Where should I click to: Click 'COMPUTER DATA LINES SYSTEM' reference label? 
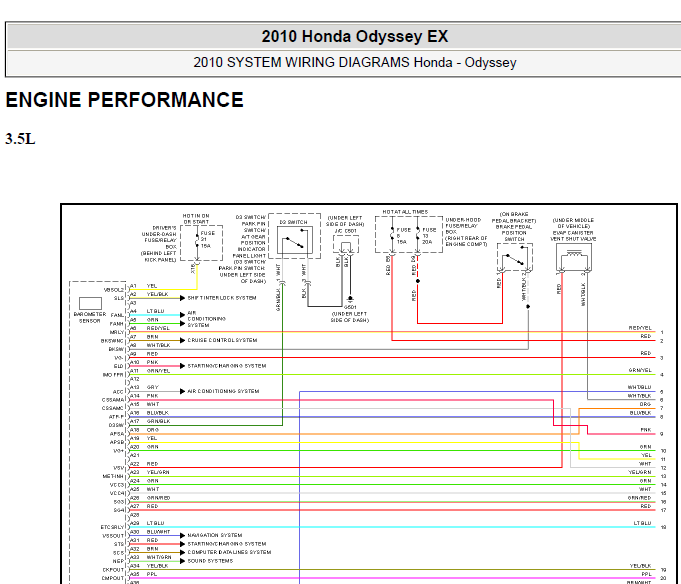pyautogui.click(x=229, y=552)
